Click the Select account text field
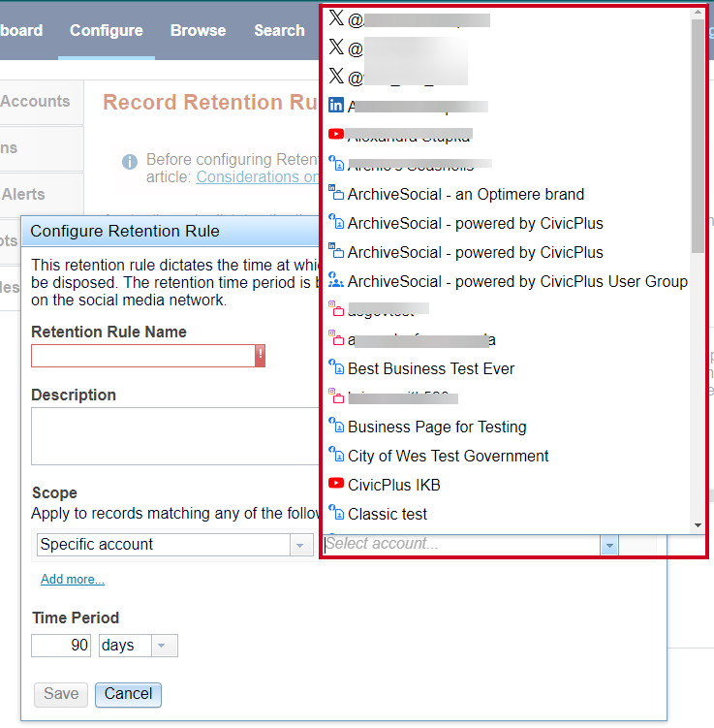The width and height of the screenshot is (714, 728). (461, 544)
